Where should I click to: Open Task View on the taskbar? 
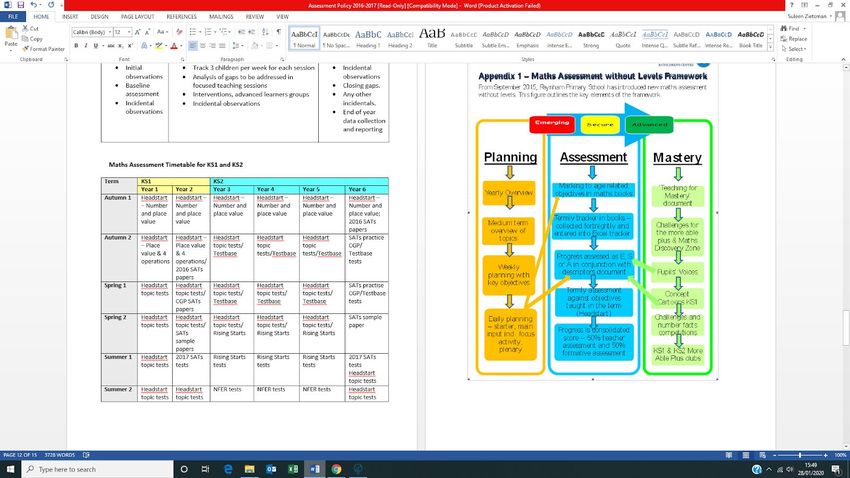[x=205, y=469]
